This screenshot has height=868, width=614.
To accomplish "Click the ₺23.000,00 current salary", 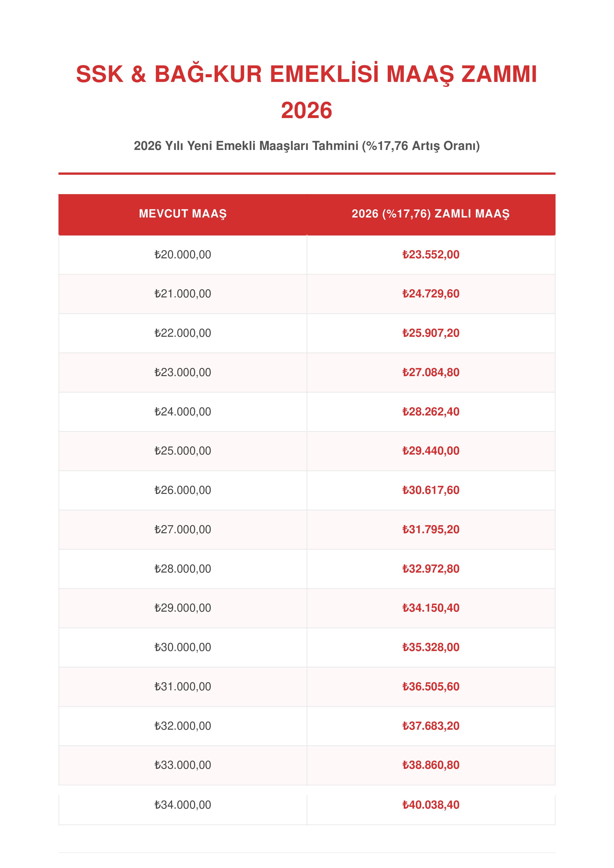I will coord(183,372).
